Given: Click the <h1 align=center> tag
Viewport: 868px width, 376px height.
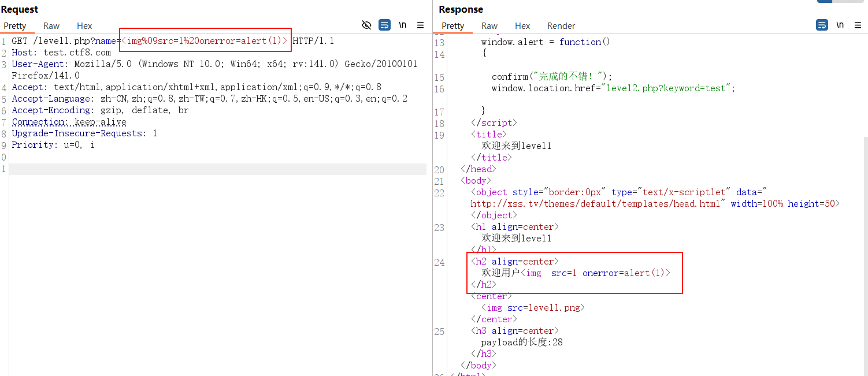Looking at the screenshot, I should [515, 227].
